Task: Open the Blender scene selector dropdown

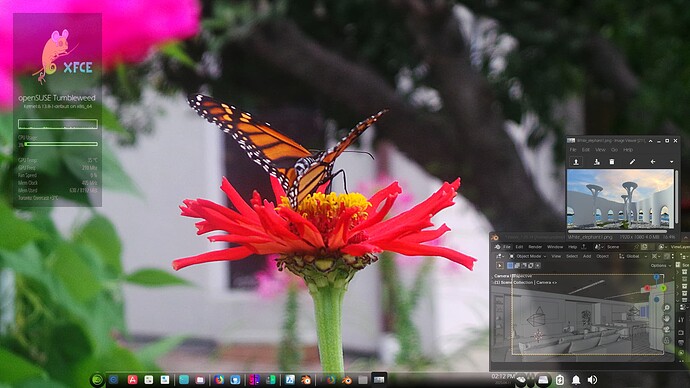Action: click(x=598, y=247)
